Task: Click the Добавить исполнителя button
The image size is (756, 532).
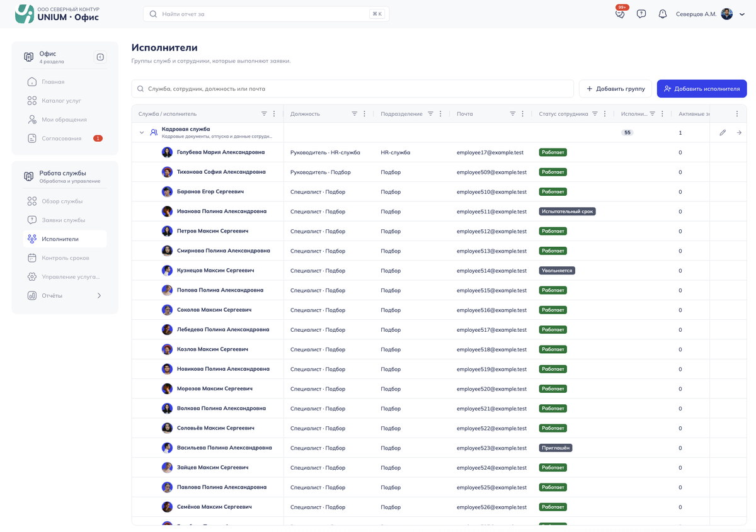Action: (702, 89)
